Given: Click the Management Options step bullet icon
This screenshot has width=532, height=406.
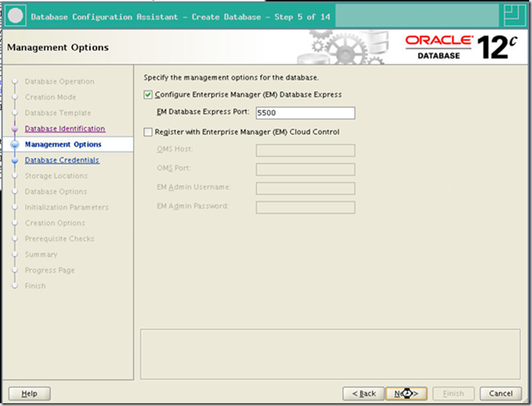Looking at the screenshot, I should click(x=15, y=144).
